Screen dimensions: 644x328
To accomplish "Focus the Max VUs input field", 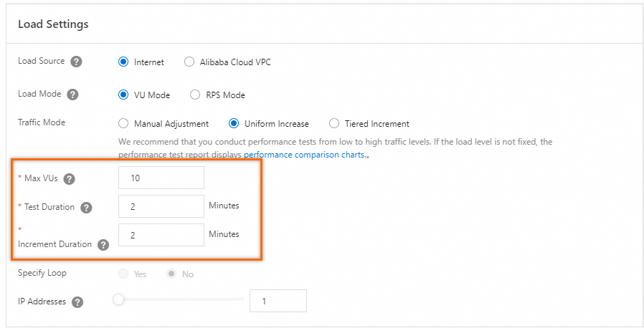I will (161, 178).
